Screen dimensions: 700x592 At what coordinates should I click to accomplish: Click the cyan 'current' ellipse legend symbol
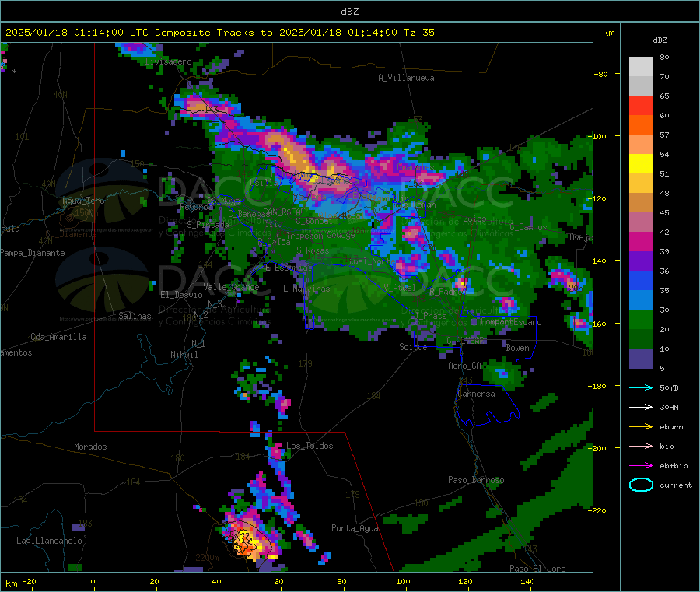(641, 485)
